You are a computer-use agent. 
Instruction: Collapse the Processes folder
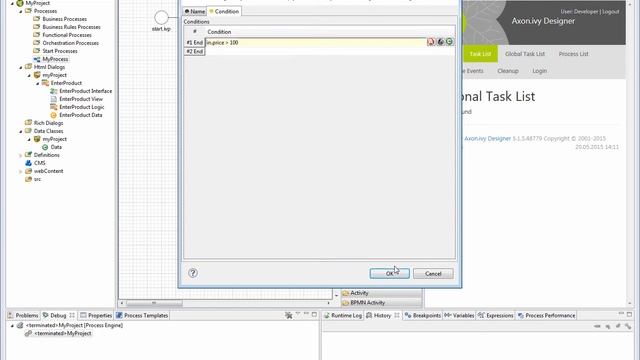[21, 11]
